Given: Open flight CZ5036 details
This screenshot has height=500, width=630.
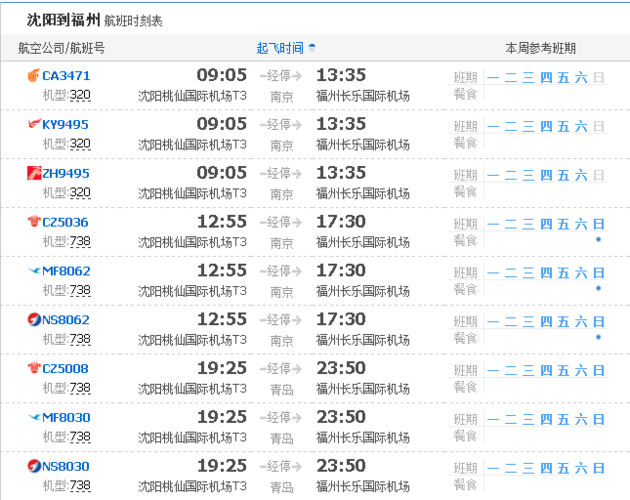Looking at the screenshot, I should (x=65, y=222).
